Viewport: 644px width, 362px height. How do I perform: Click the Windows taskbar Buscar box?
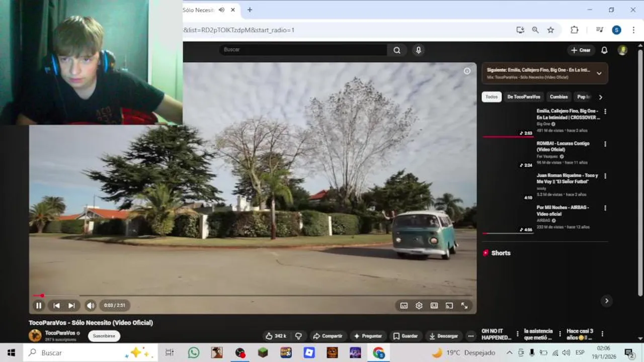[90, 353]
